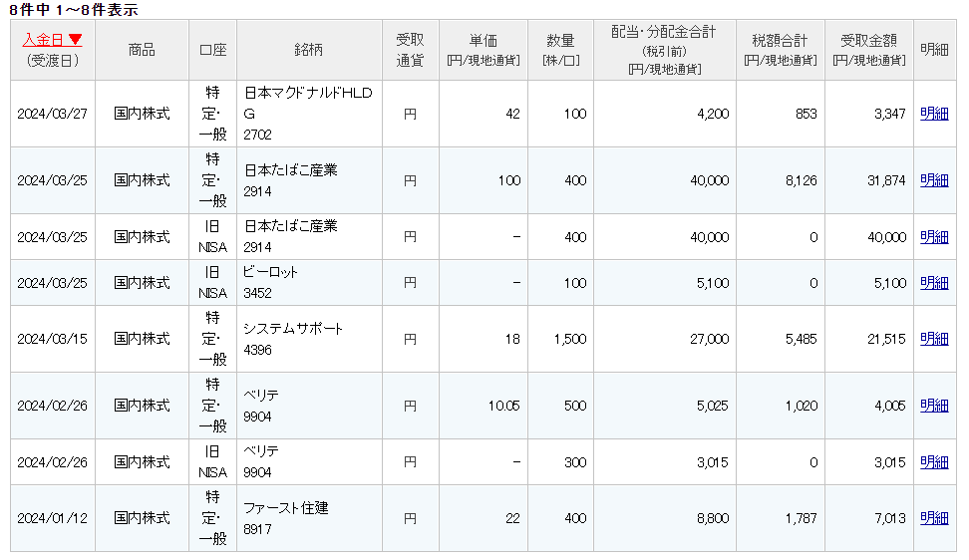Open 明細 for ベリテ 特定・一般 row

point(934,406)
